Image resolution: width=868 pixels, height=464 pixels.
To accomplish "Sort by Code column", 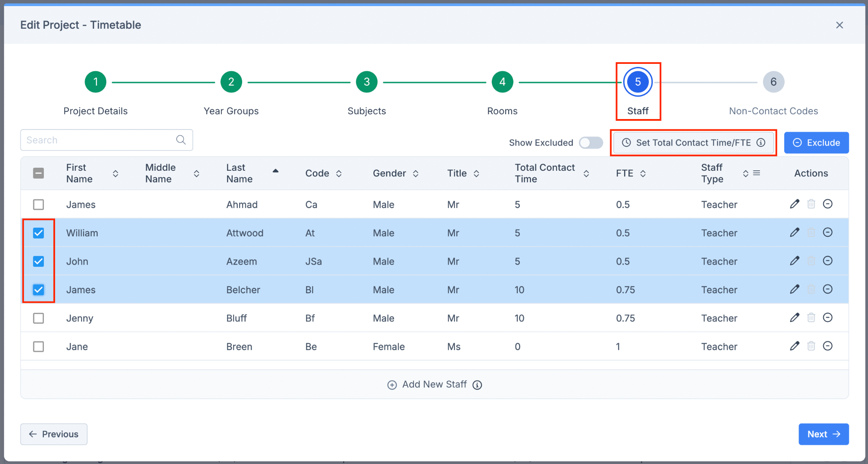I will 339,173.
